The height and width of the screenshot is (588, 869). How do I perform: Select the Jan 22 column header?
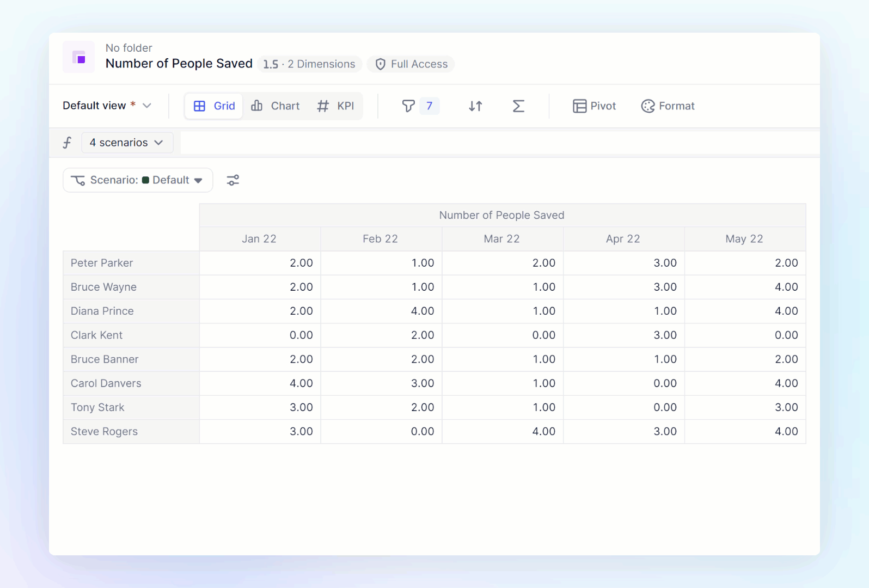[260, 239]
